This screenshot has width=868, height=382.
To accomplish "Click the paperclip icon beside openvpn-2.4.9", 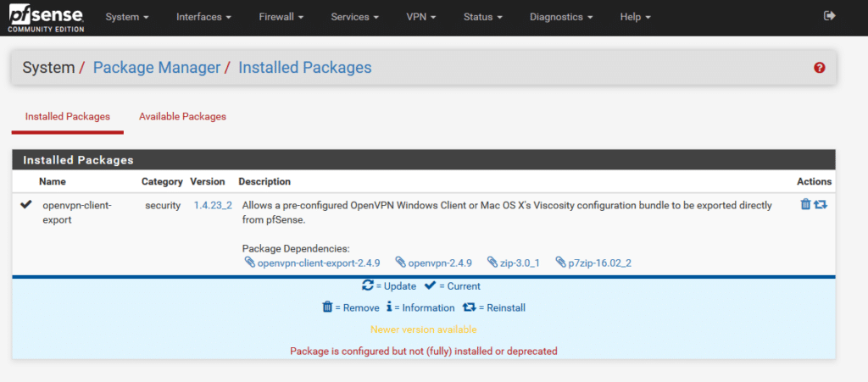I will pos(402,263).
